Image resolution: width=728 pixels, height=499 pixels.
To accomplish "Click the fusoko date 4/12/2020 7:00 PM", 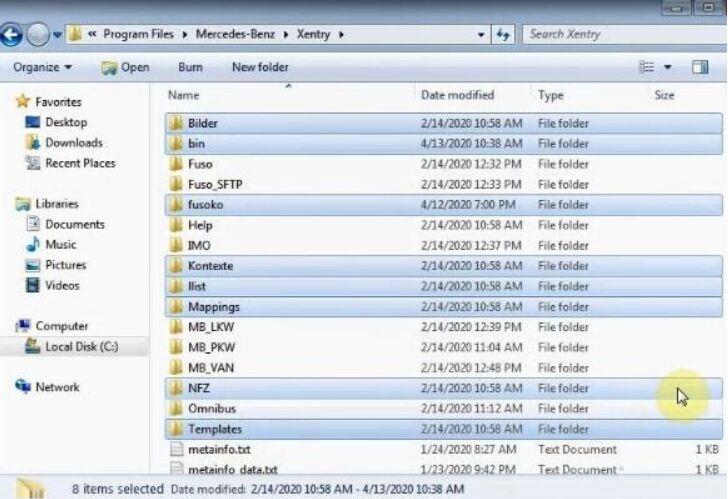I will [x=468, y=205].
